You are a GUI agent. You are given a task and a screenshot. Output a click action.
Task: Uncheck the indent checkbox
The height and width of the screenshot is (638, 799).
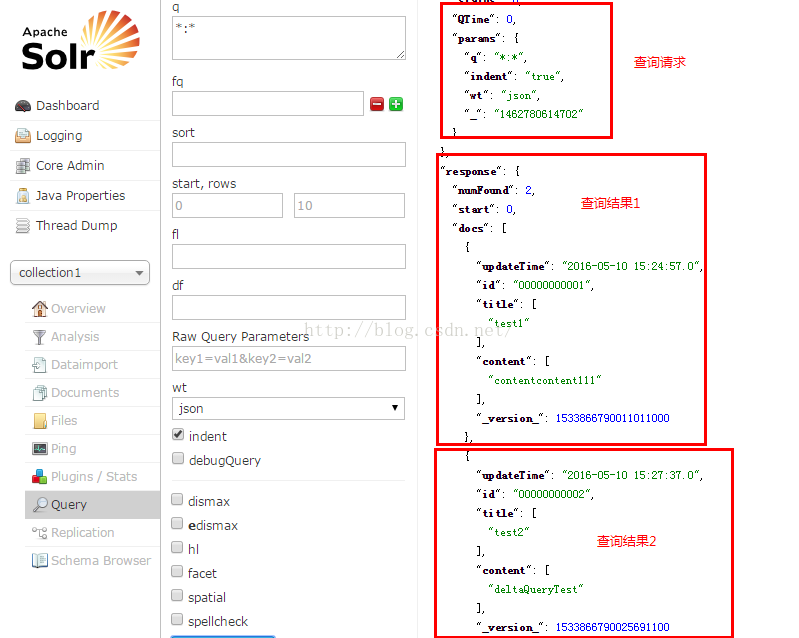point(178,435)
